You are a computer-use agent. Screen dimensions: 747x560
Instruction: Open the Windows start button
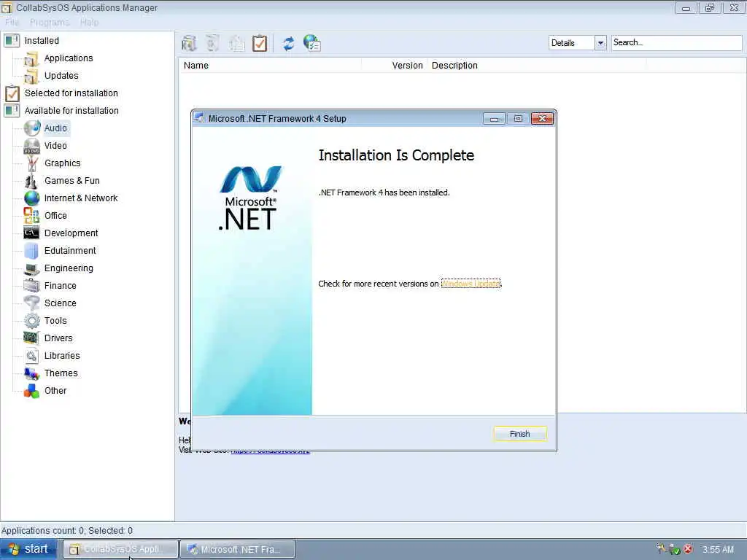click(x=28, y=549)
